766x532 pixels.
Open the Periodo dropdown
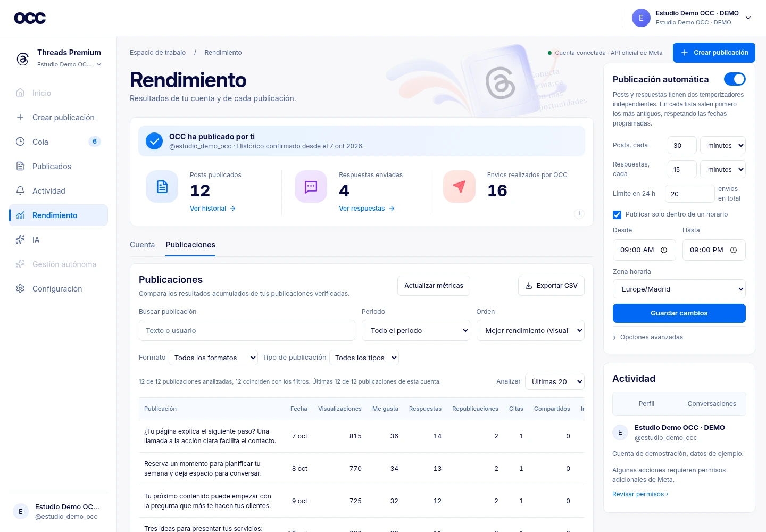tap(416, 330)
